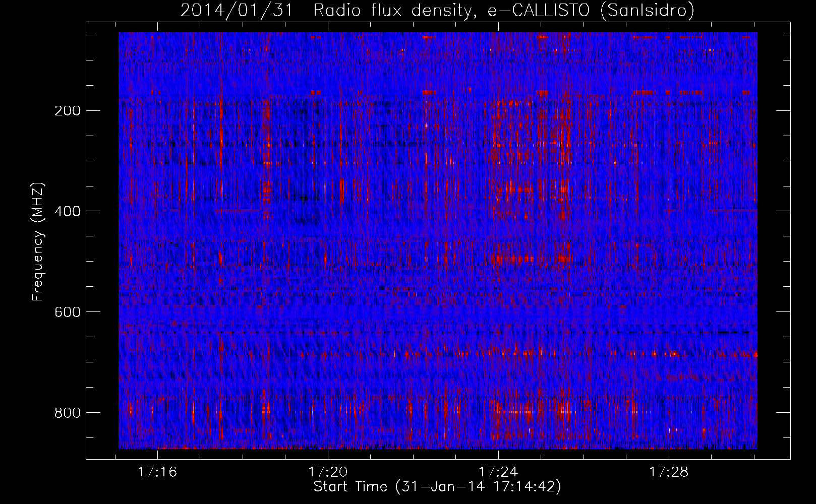The width and height of the screenshot is (816, 504).
Task: Click the plot title mentioning e-CALLISTO (SanIsidro)
Action: tap(437, 11)
